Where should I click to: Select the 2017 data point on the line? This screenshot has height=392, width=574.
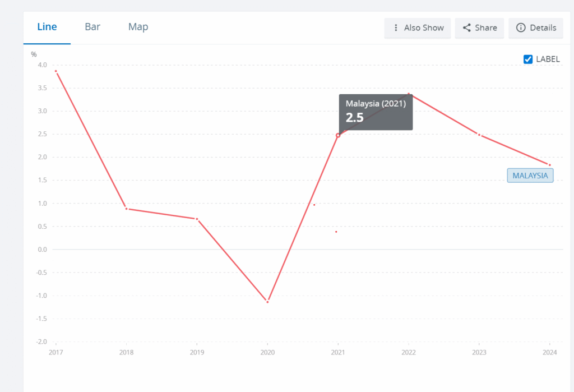pyautogui.click(x=56, y=71)
